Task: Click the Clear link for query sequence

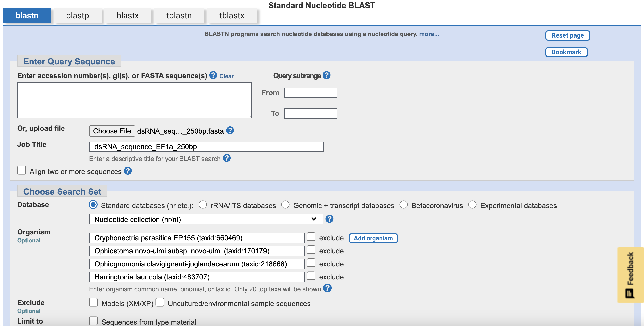Action: pyautogui.click(x=226, y=76)
